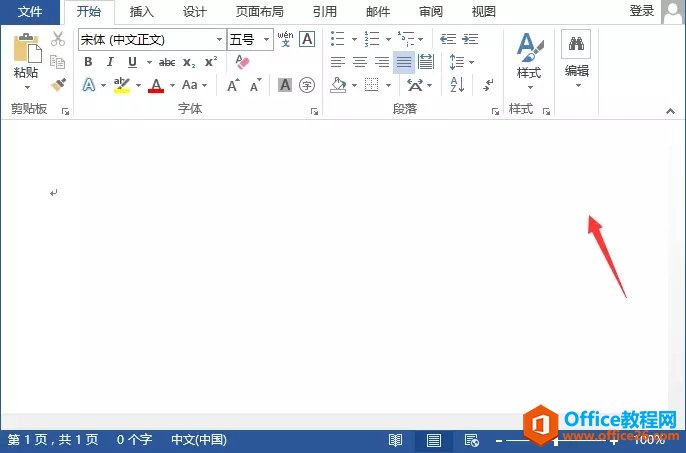Switch to the 引用 References tab
The width and height of the screenshot is (686, 453).
325,12
